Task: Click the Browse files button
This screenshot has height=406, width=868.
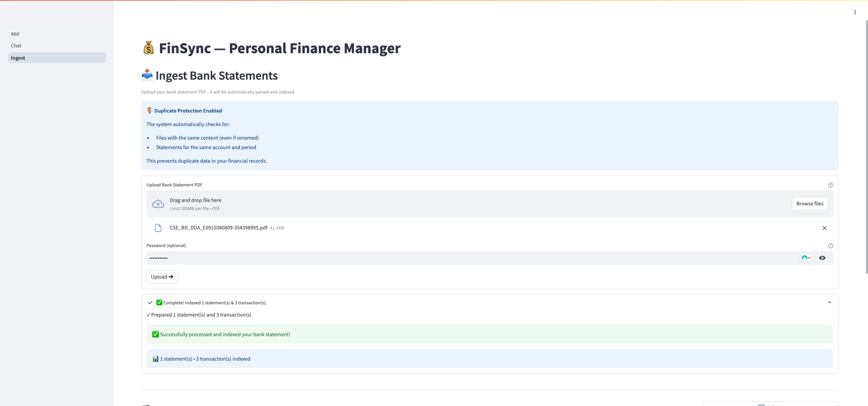Action: [810, 204]
